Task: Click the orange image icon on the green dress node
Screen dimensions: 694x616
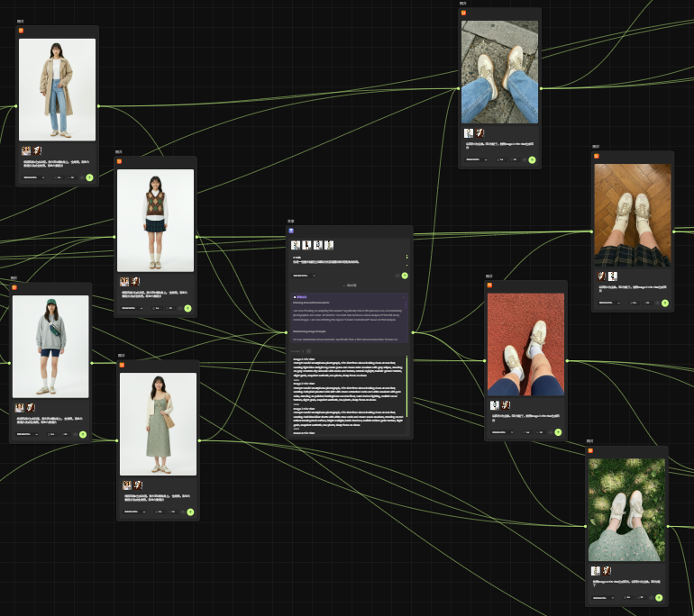Action: [122, 365]
